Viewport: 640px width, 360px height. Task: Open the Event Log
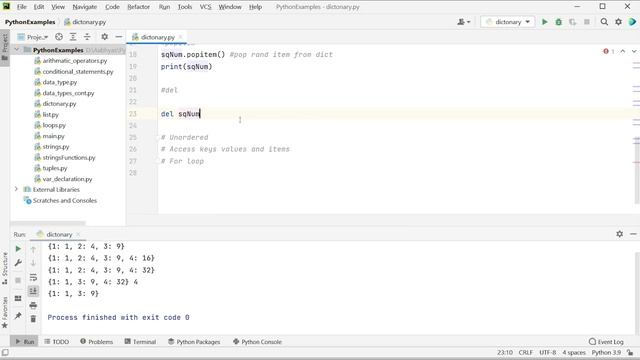point(606,342)
